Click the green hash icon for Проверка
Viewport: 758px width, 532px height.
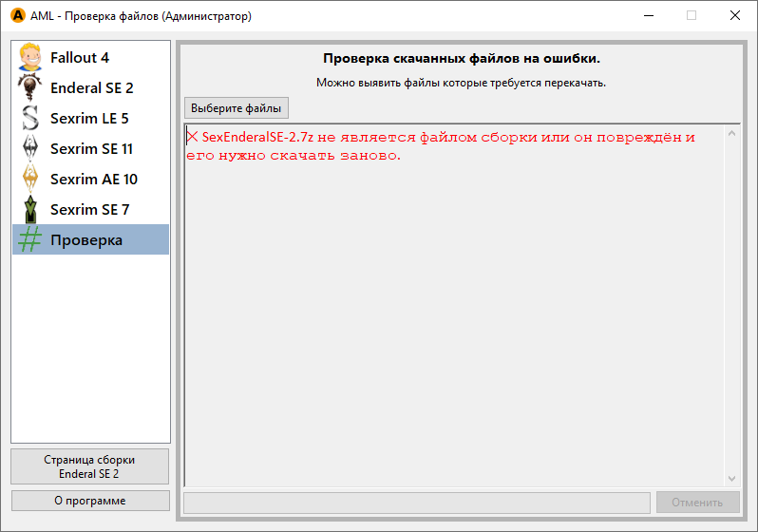click(30, 239)
